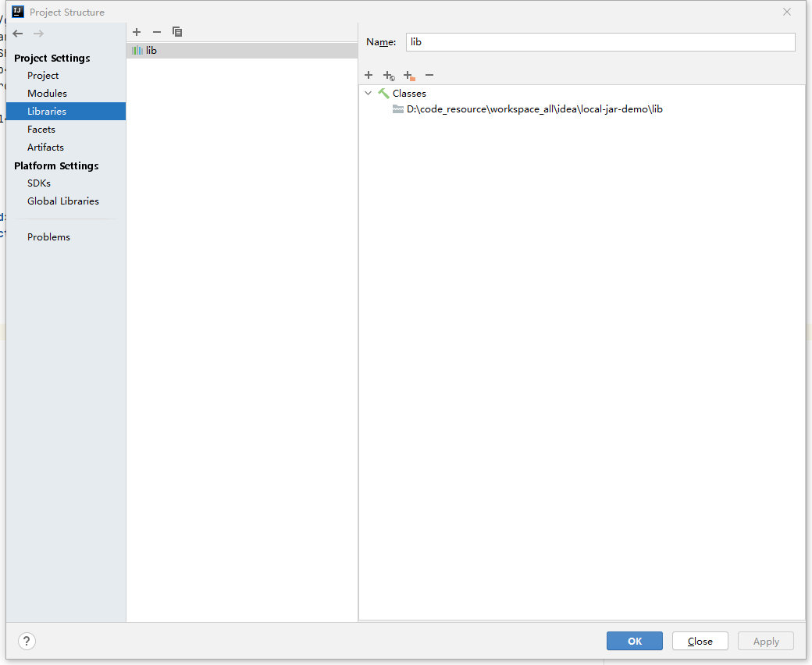The height and width of the screenshot is (665, 812).
Task: Click into the Name text field
Action: 600,42
